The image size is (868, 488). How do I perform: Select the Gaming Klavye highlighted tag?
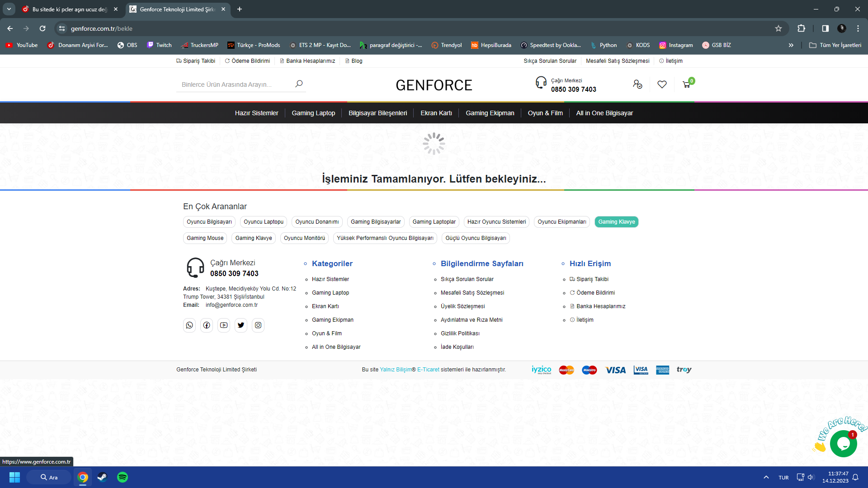pos(617,222)
